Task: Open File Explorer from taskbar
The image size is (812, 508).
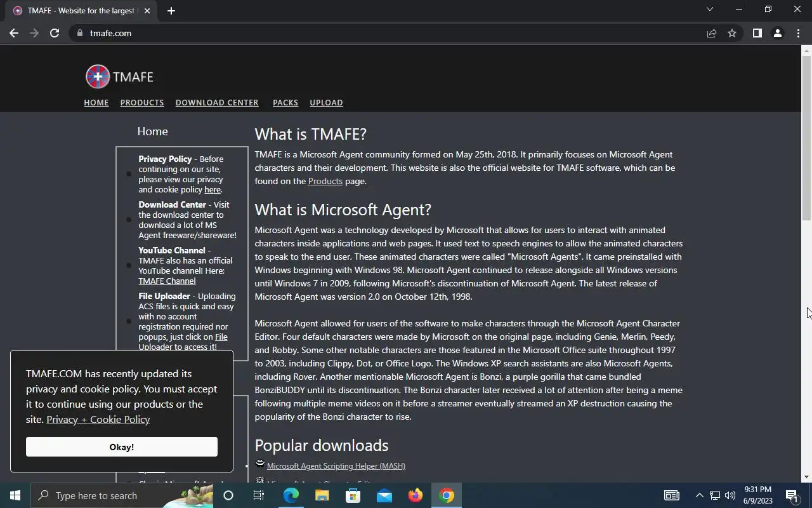Action: coord(322,495)
